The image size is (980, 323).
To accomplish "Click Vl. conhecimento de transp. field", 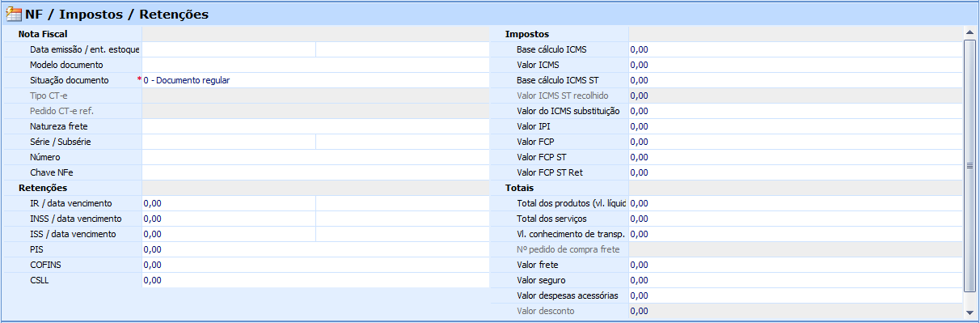I will [796, 234].
